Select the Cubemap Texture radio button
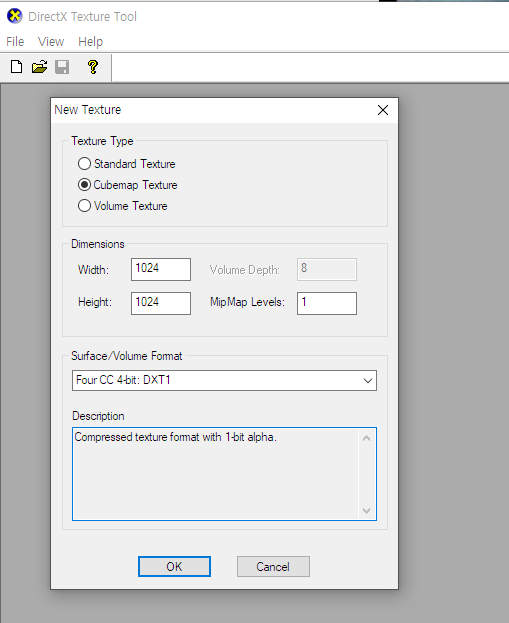The width and height of the screenshot is (509, 623). coord(84,185)
